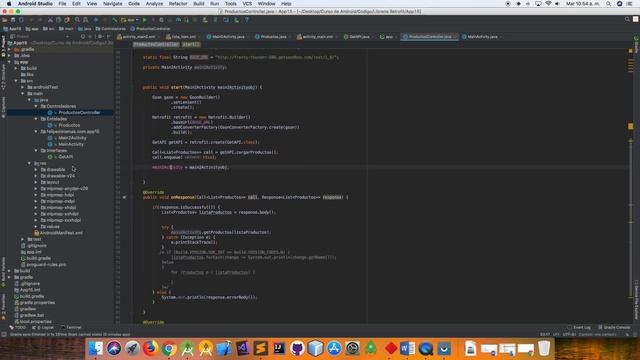Open the Navigate menu
The image size is (640, 360).
point(113,4)
